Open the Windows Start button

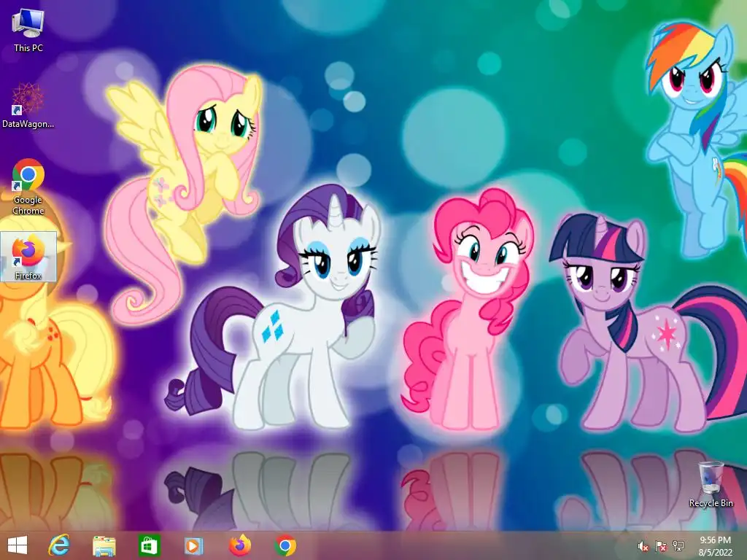18,545
